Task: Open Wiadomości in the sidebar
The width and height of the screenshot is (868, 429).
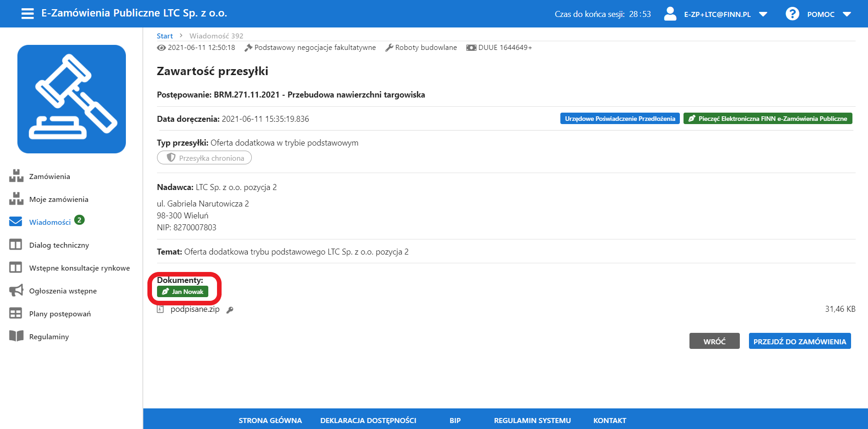Action: coord(50,222)
